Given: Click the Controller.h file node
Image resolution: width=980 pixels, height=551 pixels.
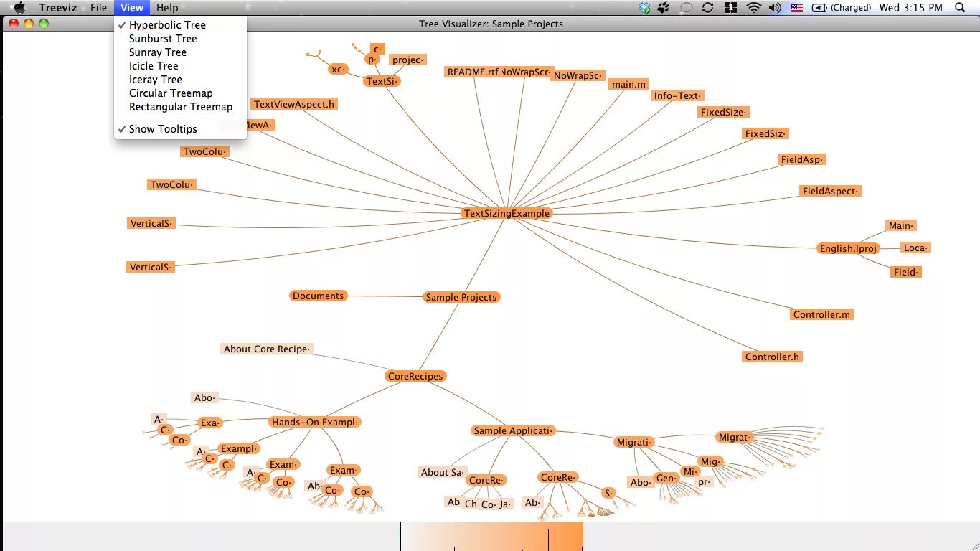Looking at the screenshot, I should pos(772,357).
